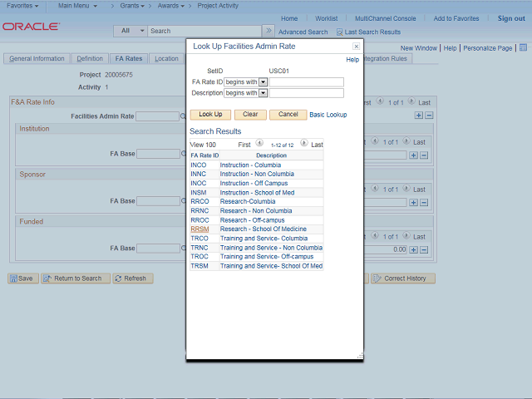
Task: Open MultiChannel Console
Action: [385, 18]
